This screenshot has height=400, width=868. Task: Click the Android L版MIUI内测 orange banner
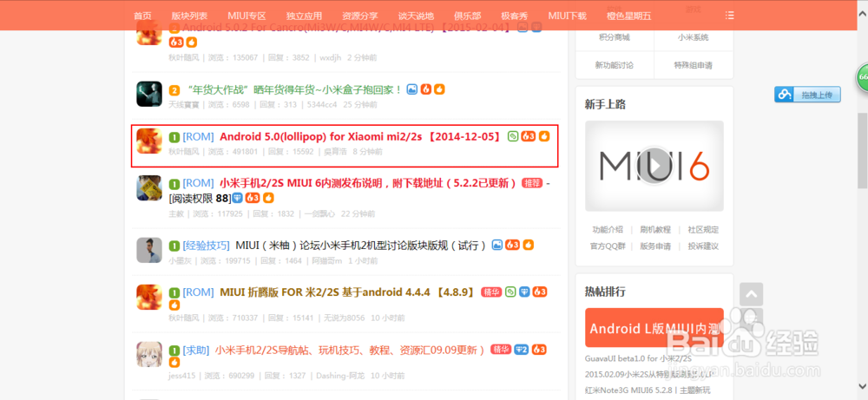[654, 327]
